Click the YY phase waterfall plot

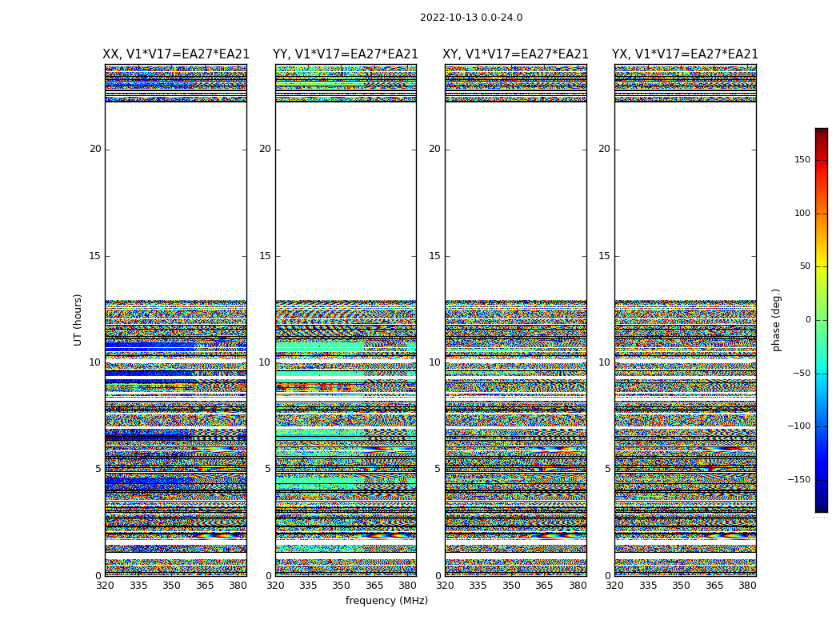pyautogui.click(x=346, y=320)
